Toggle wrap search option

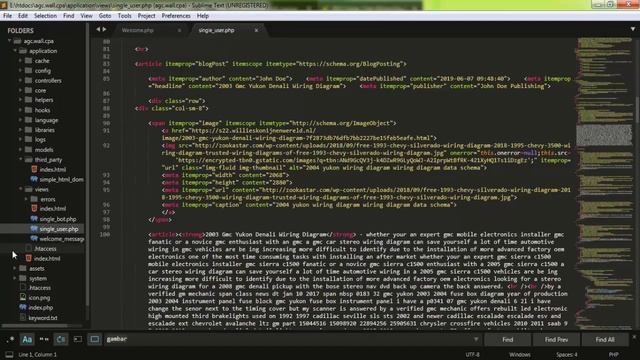click(61, 339)
